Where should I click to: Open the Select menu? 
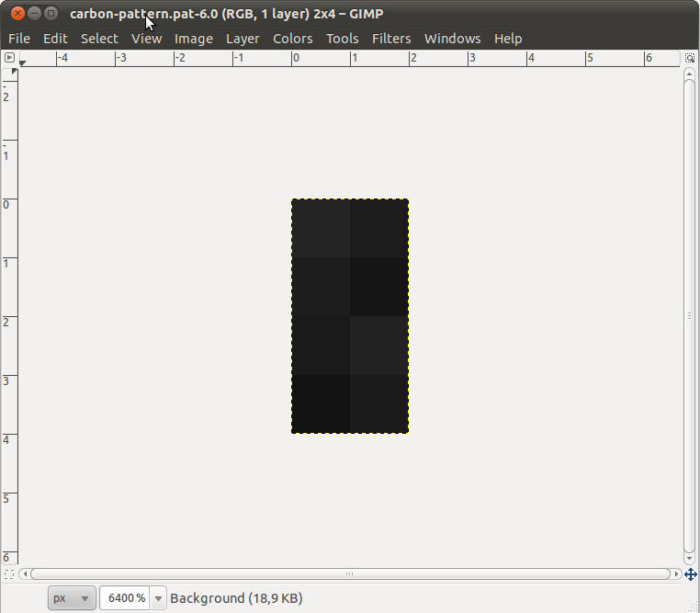99,39
